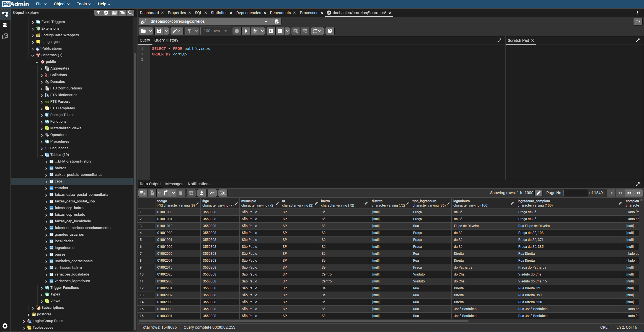Screen dimensions: 644x332
Task: Click the Page No input field
Action: click(x=575, y=193)
